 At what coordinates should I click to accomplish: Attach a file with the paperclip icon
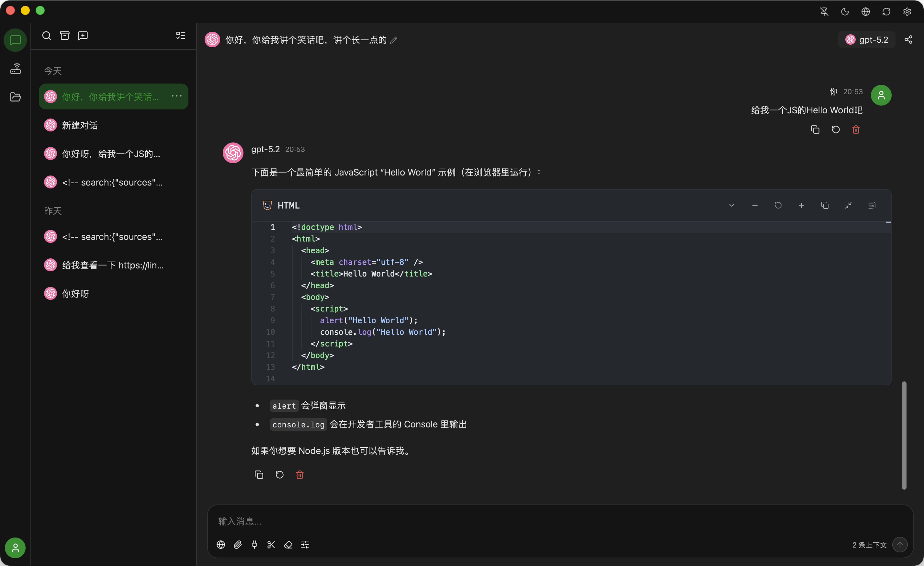[238, 545]
